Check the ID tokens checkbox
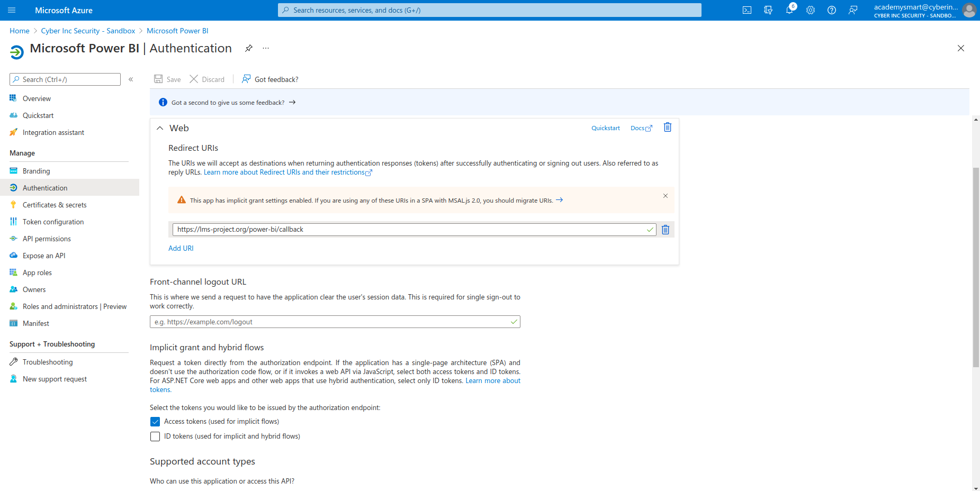Image resolution: width=980 pixels, height=491 pixels. point(155,437)
